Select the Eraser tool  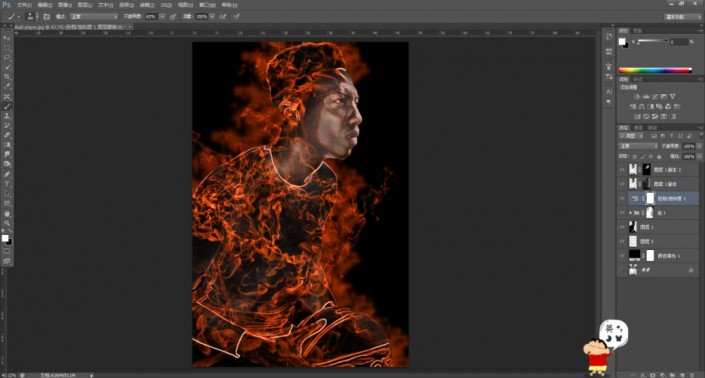[7, 135]
